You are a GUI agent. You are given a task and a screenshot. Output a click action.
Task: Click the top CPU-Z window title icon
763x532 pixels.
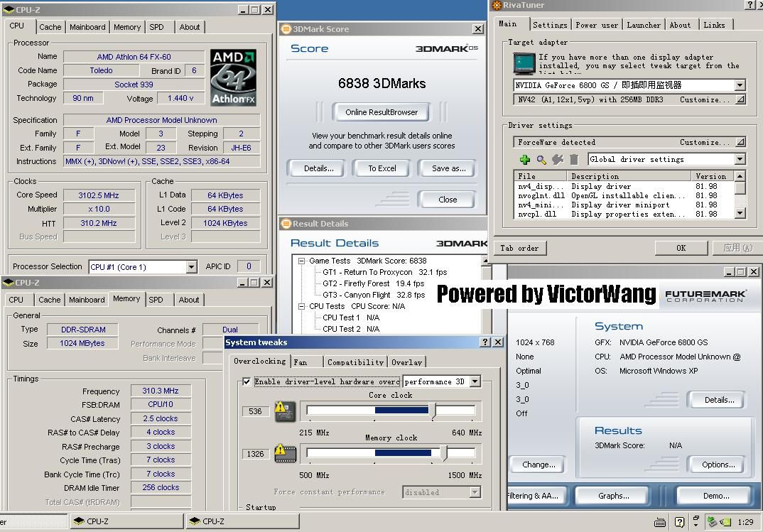tap(9, 10)
